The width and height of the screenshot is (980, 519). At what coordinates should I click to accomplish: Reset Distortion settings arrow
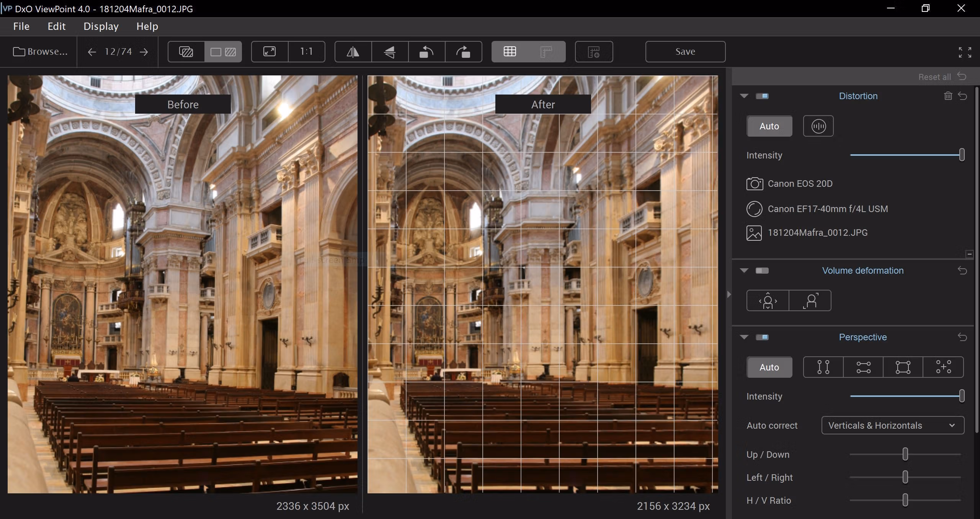coord(962,96)
